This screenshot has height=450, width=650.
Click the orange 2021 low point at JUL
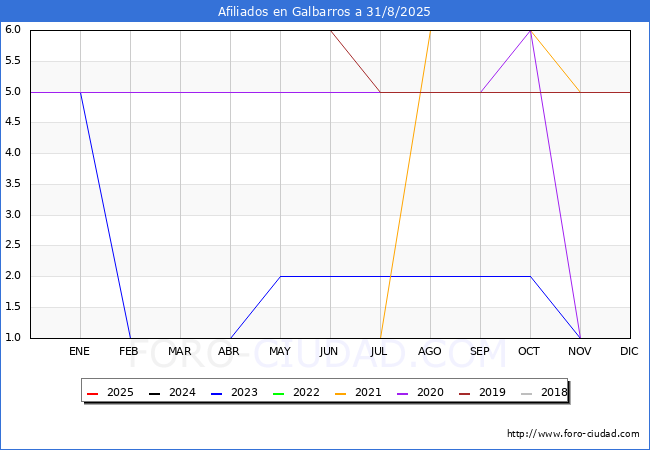coord(381,338)
